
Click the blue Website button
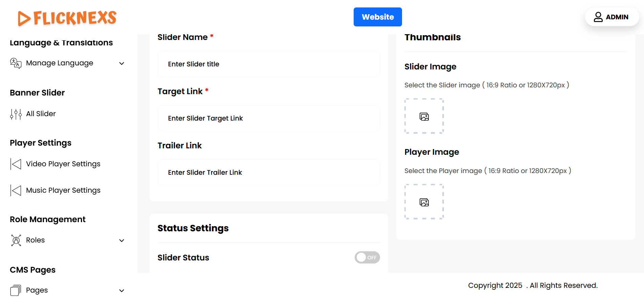[x=378, y=17]
